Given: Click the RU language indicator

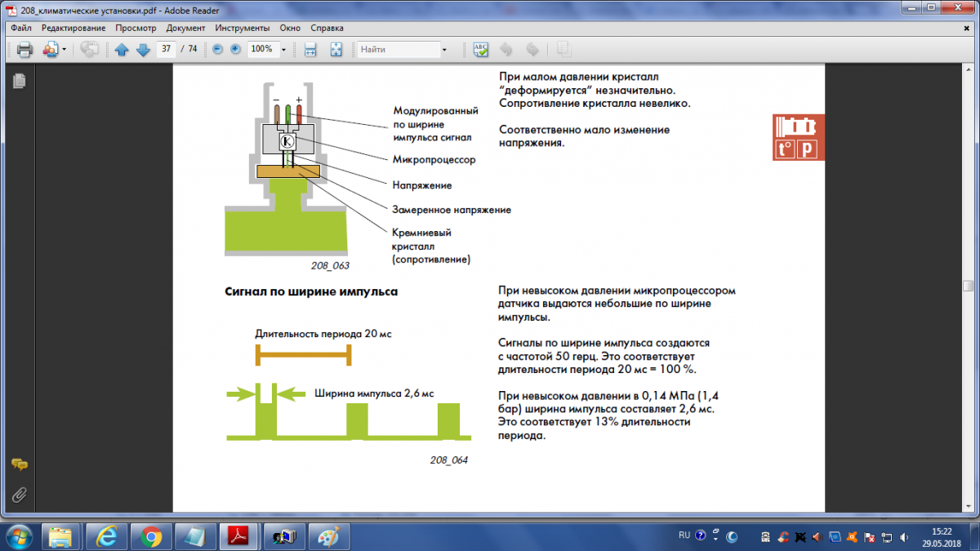Looking at the screenshot, I should (x=684, y=535).
